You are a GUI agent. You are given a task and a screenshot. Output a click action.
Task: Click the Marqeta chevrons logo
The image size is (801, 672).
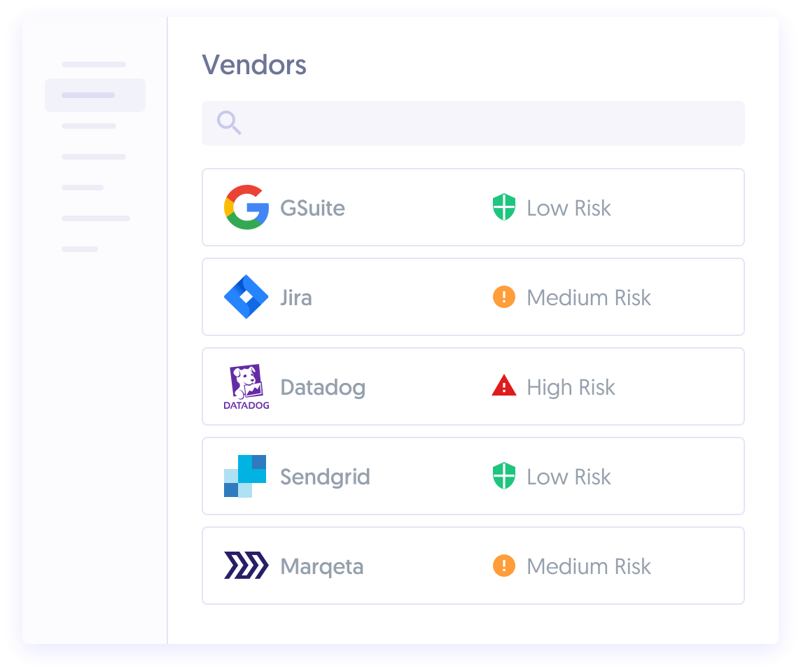click(x=246, y=566)
